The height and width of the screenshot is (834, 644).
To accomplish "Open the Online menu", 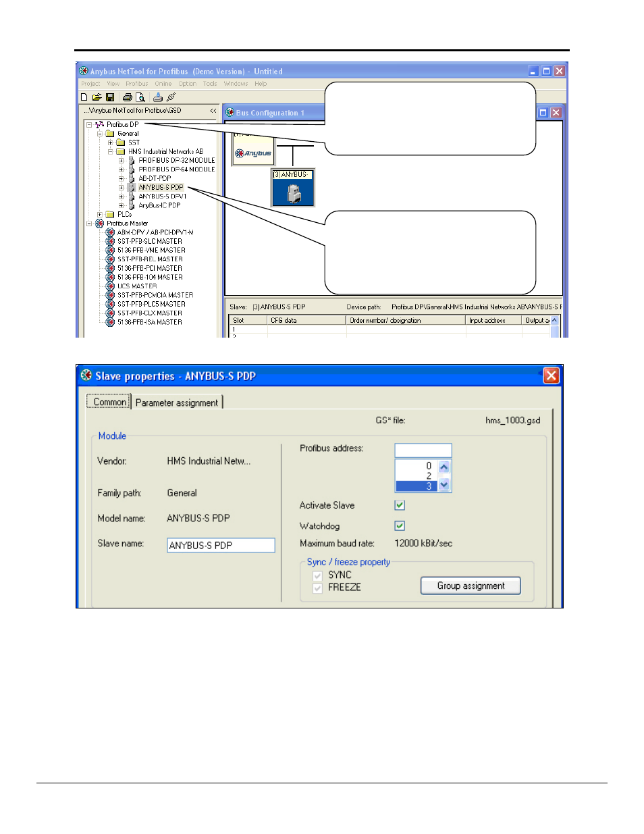I will (163, 84).
